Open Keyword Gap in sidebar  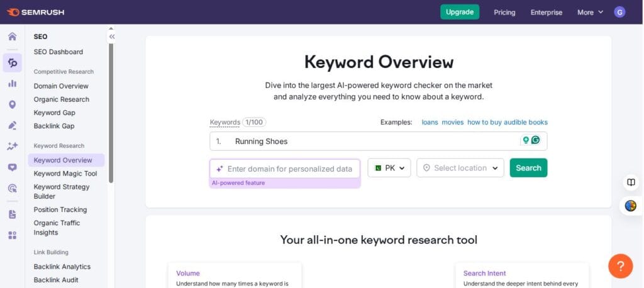click(54, 113)
